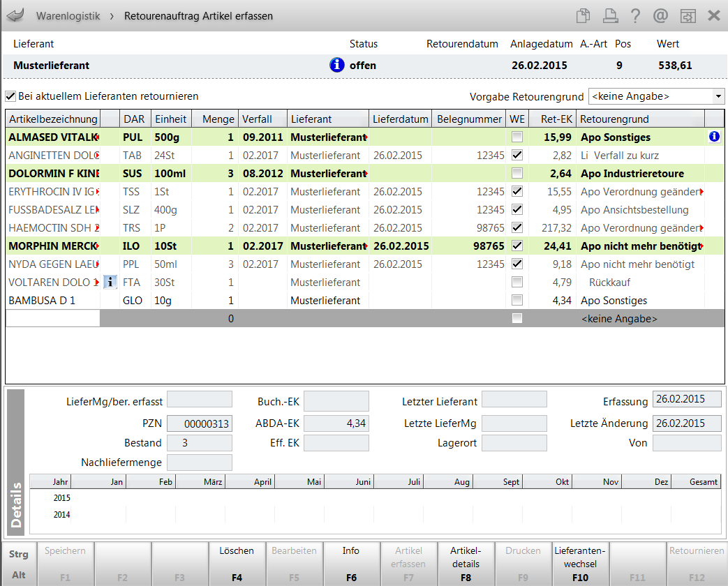Click the empty Artikelbezeichnung input cell

pyautogui.click(x=52, y=318)
